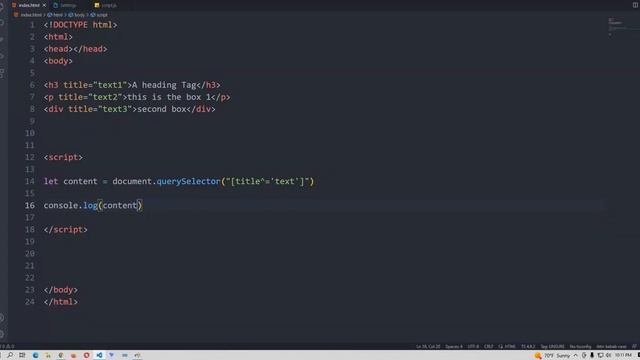This screenshot has height=360, width=640.
Task: Open the network icon in system tray
Action: (x=600, y=356)
